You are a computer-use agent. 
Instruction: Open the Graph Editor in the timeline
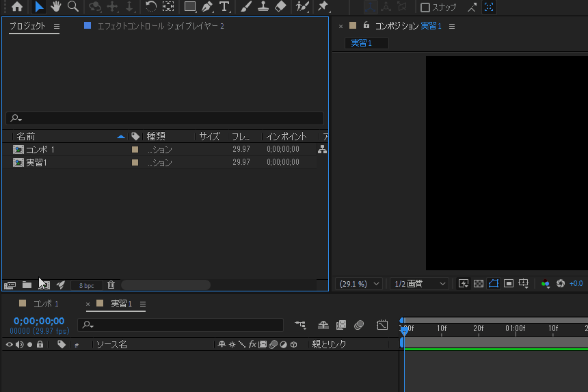coord(382,325)
